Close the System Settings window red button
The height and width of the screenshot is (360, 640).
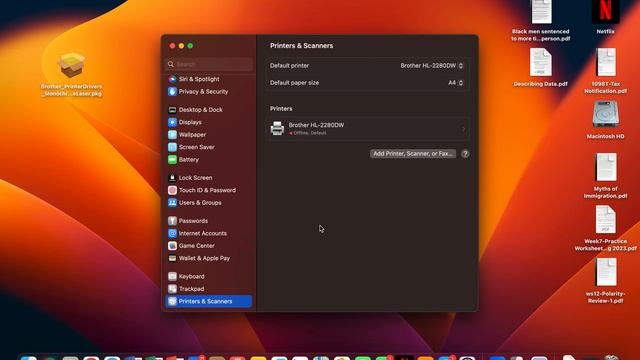172,46
